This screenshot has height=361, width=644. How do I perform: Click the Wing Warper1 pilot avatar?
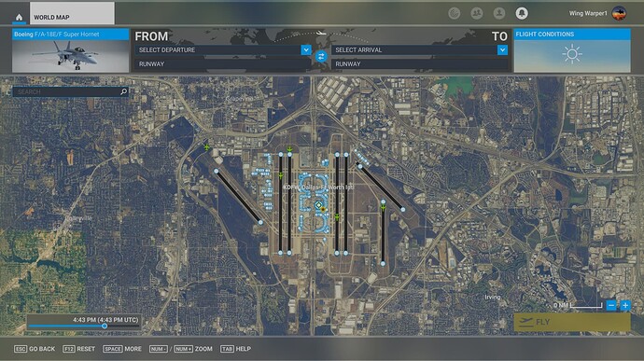(x=619, y=13)
